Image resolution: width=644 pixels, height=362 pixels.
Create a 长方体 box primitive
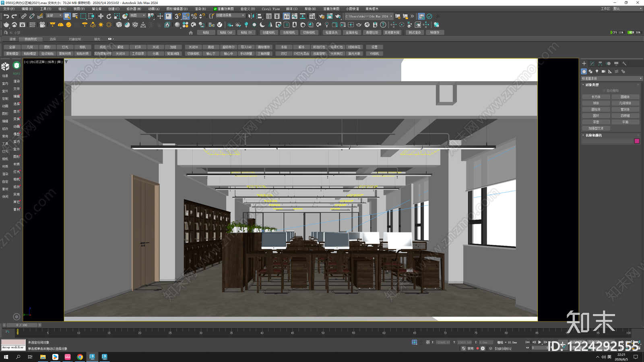point(596,97)
